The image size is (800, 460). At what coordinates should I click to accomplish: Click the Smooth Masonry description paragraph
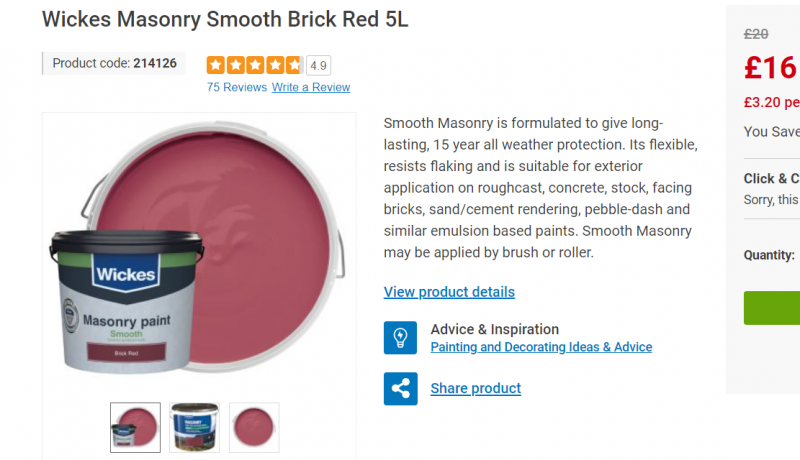pos(540,187)
